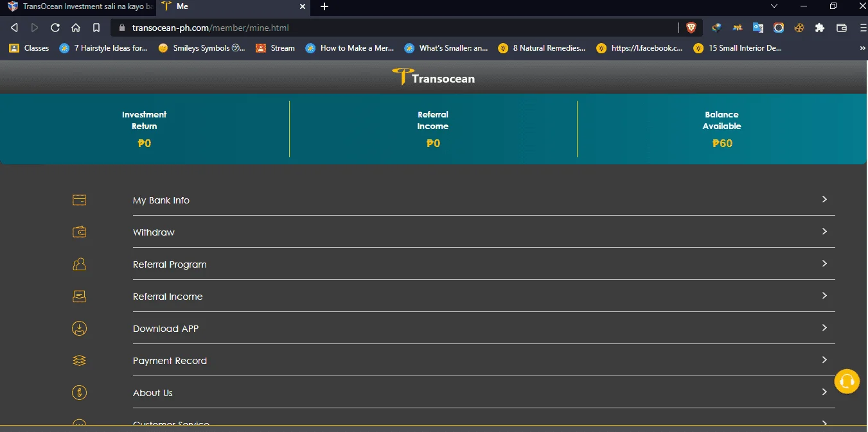Open the 8 Natural Remedies bookmark

point(542,48)
